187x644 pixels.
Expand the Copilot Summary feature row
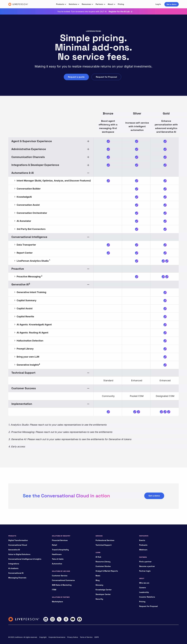(x=15, y=300)
